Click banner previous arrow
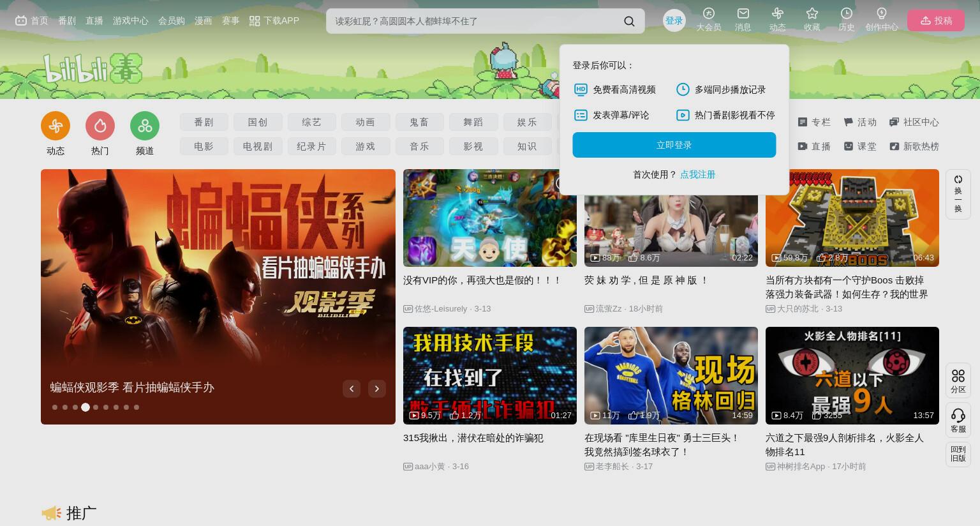Image resolution: width=980 pixels, height=526 pixels. click(352, 388)
